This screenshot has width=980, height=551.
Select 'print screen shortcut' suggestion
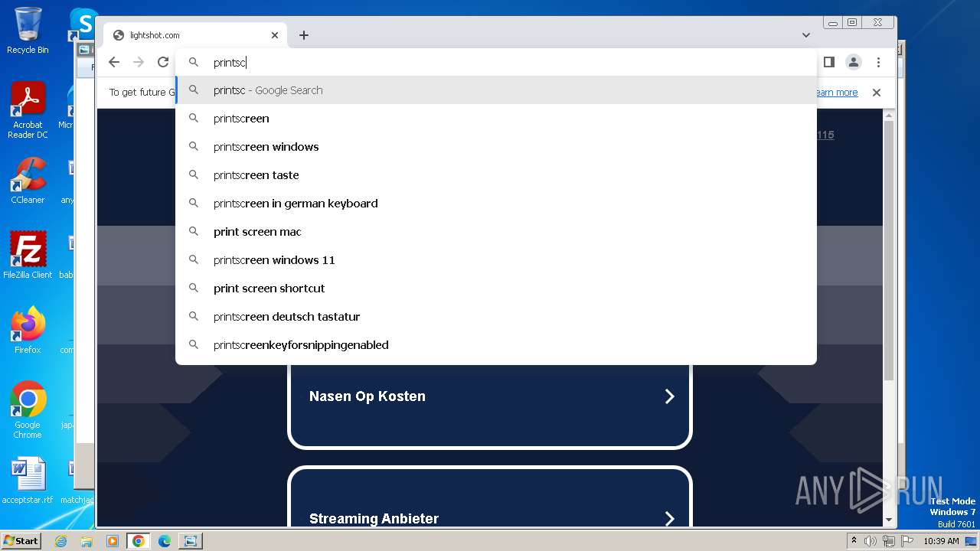point(496,289)
